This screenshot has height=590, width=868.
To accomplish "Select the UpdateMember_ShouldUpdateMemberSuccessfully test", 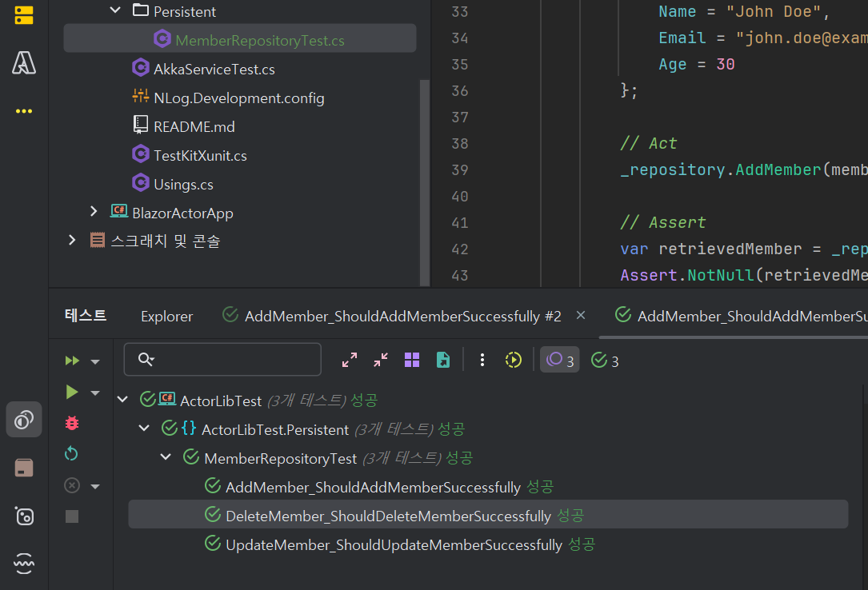I will [394, 544].
